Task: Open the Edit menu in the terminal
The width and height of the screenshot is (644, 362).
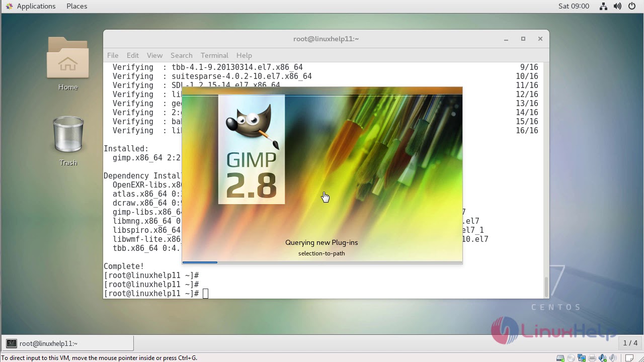Action: tap(133, 55)
